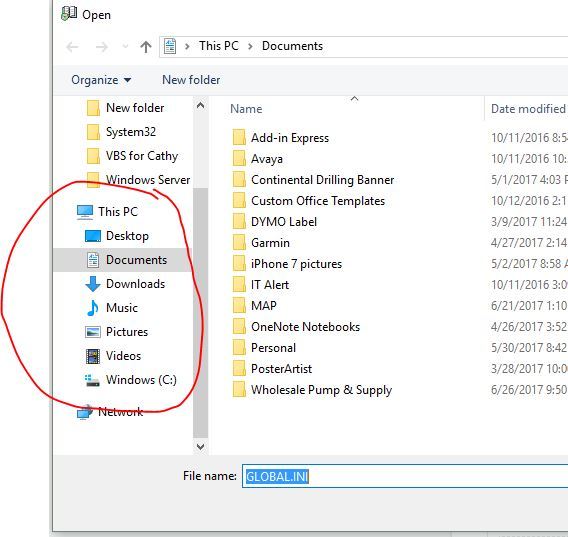Click the File name input field

tap(405, 476)
